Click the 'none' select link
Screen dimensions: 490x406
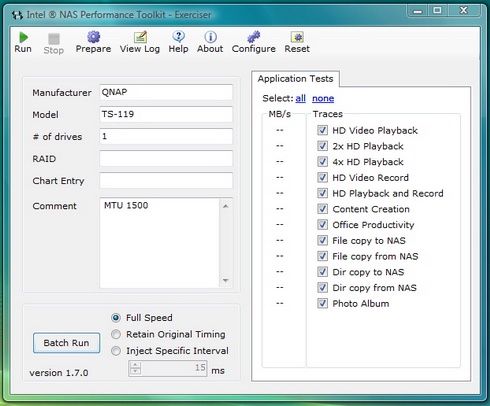click(323, 98)
